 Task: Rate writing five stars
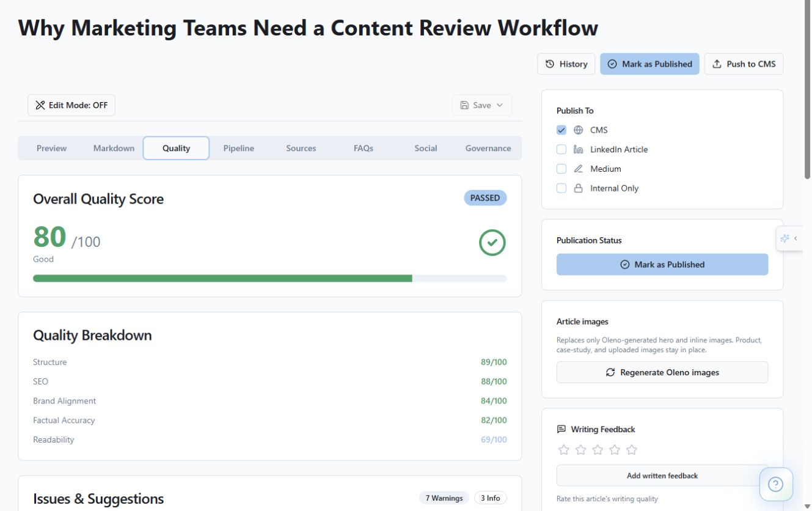632,450
